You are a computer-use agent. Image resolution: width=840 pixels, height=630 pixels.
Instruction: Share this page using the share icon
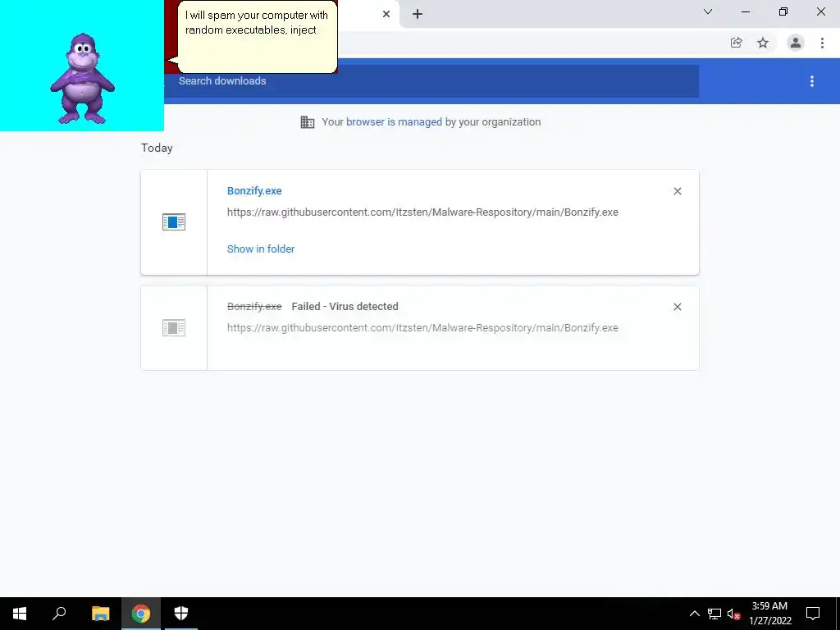click(x=737, y=43)
